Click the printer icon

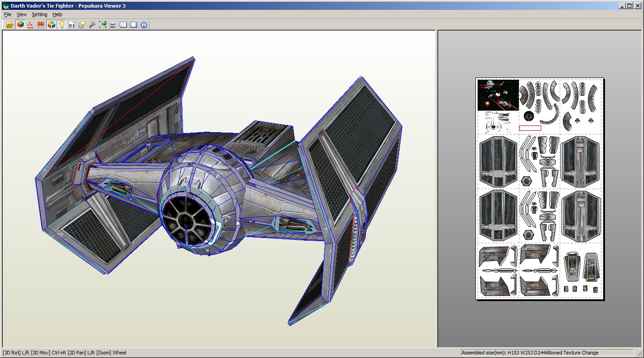113,25
